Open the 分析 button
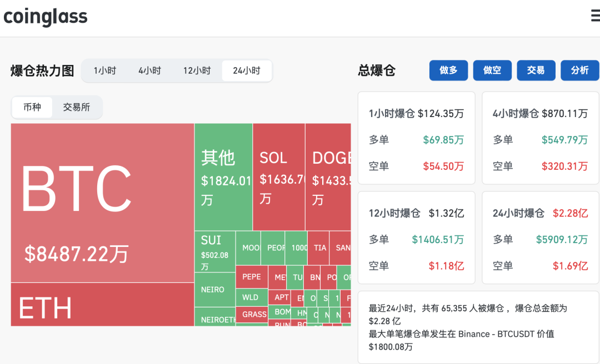600x364 pixels. click(579, 70)
